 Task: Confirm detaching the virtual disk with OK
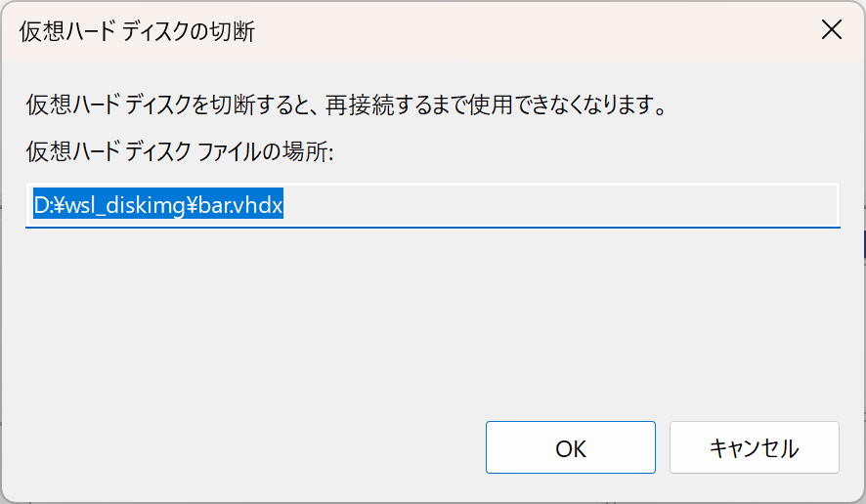point(570,447)
